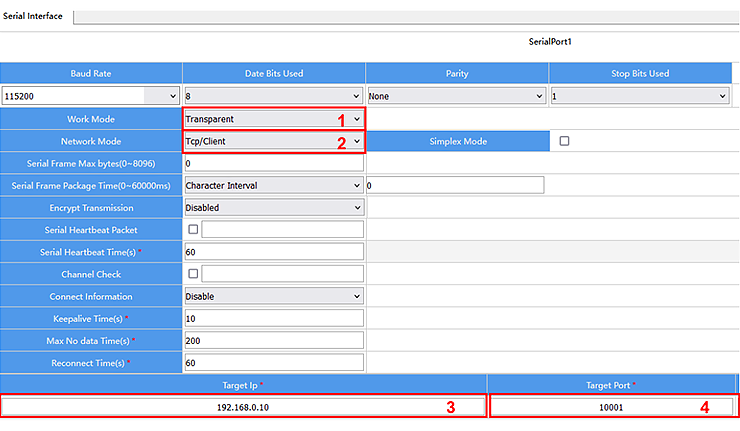Click the Channel Check label
This screenshot has width=740, height=431.
(x=91, y=274)
